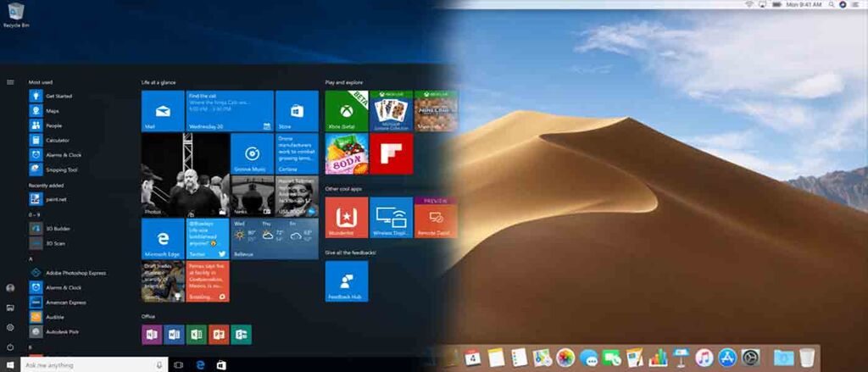Launch the Minecraft tile
868x372 pixels.
(x=436, y=111)
